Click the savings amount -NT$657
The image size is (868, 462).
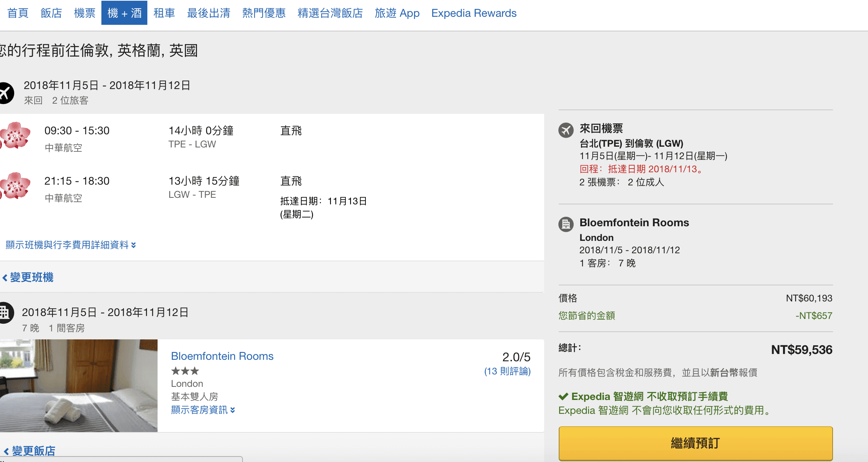814,316
